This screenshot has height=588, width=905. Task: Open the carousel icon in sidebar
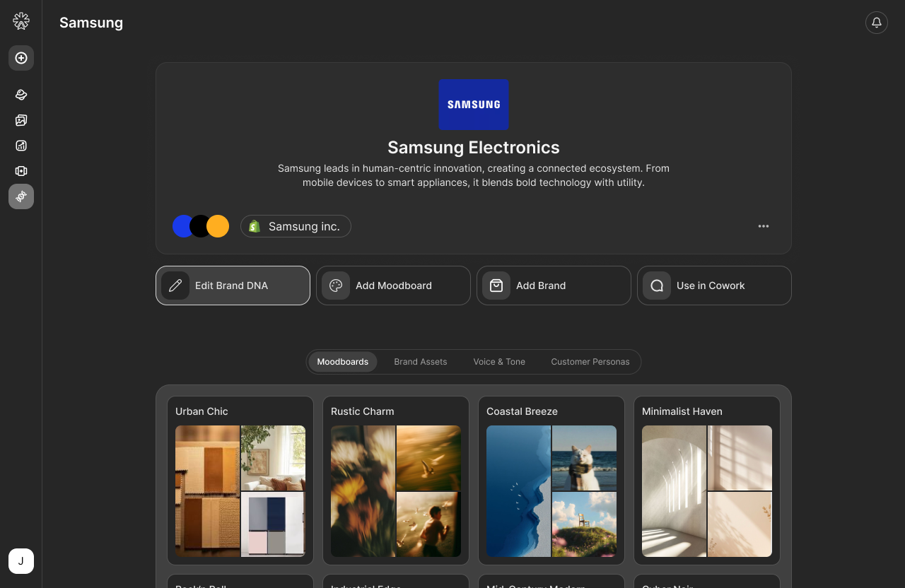[21, 171]
